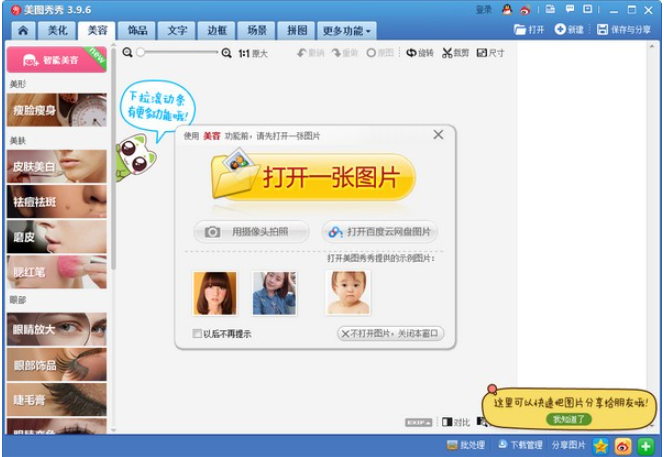
Task: Open 下载管理 download manager
Action: 520,445
